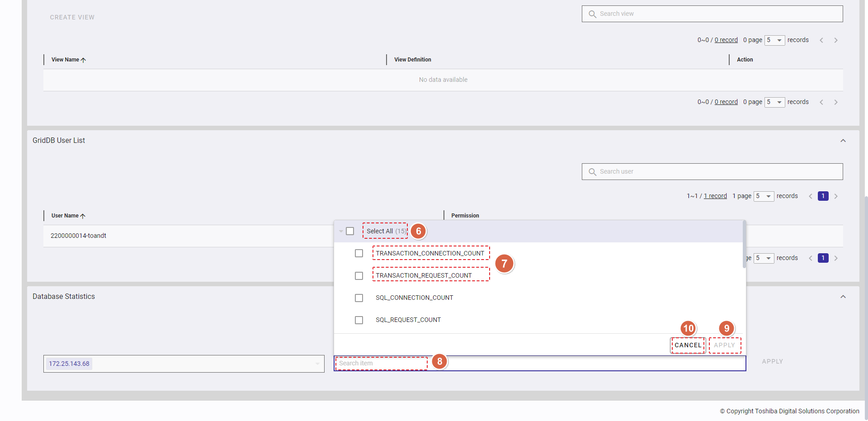Sort by View Name arrow icon
868x421 pixels.
(83, 60)
